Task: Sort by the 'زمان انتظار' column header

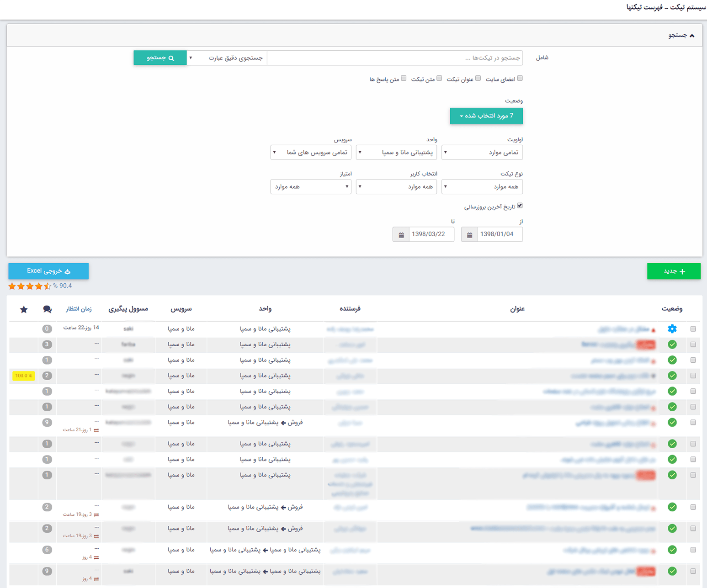Action: click(x=79, y=309)
